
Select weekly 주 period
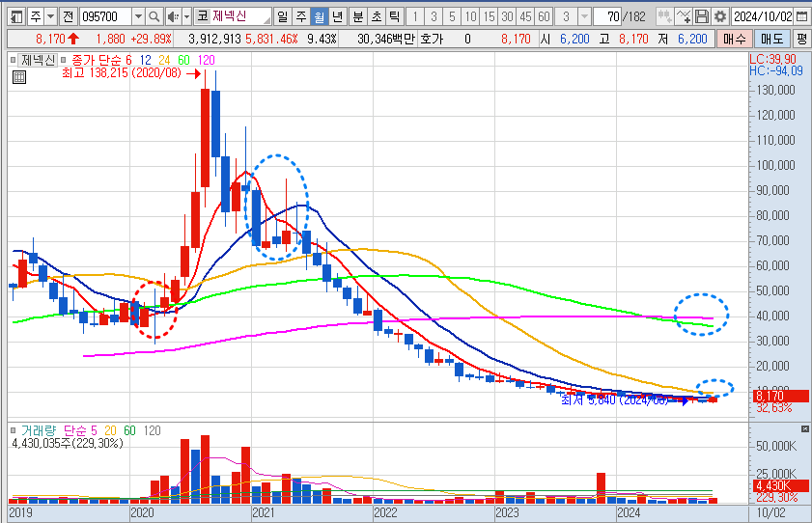301,16
